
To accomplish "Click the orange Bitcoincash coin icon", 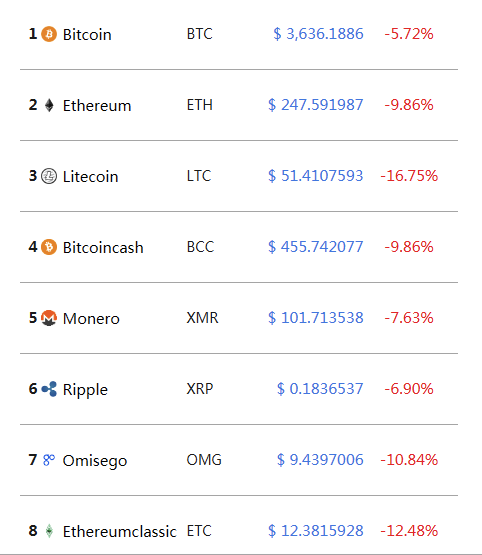I will tap(49, 247).
